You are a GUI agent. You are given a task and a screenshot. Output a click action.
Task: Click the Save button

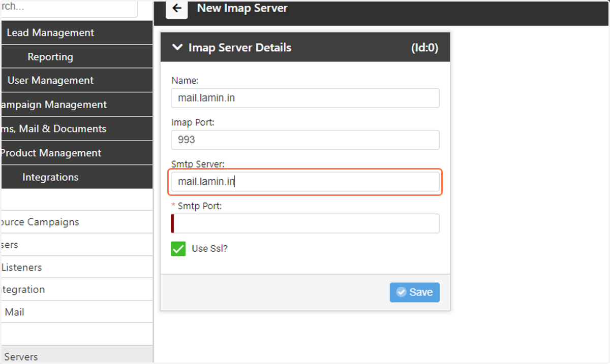tap(414, 292)
